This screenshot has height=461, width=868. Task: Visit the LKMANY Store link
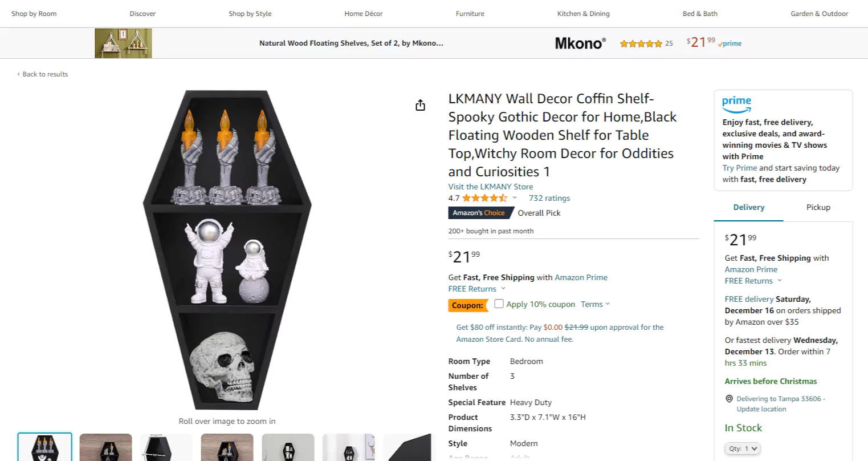coord(490,186)
